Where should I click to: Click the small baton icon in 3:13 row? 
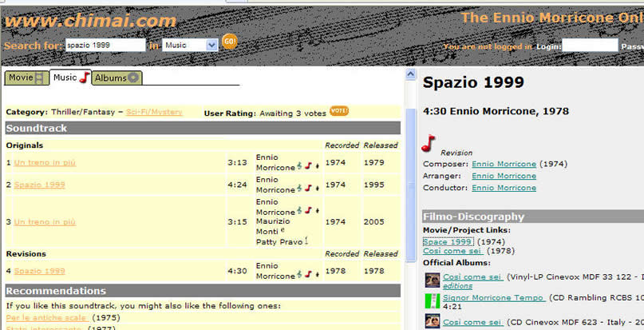(317, 167)
